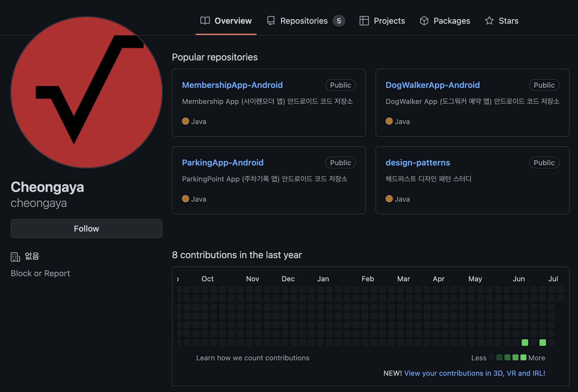The image size is (578, 392).
Task: Click the Projects table icon
Action: coord(364,21)
